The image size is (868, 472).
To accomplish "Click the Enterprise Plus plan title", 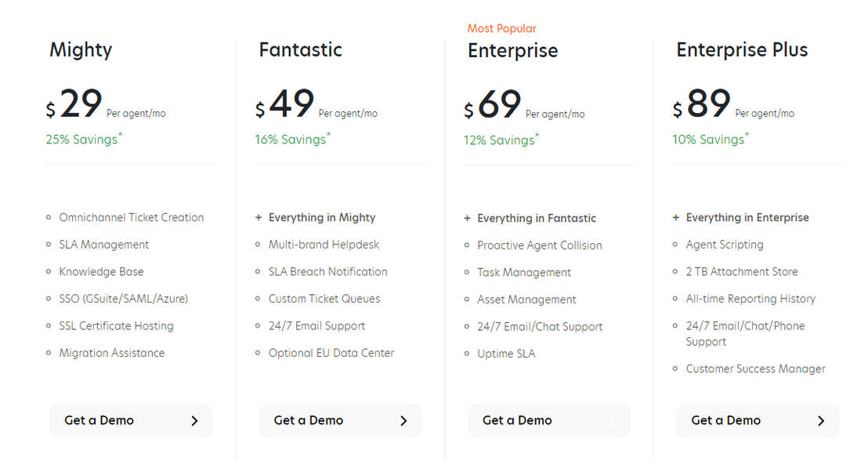I will 742,50.
